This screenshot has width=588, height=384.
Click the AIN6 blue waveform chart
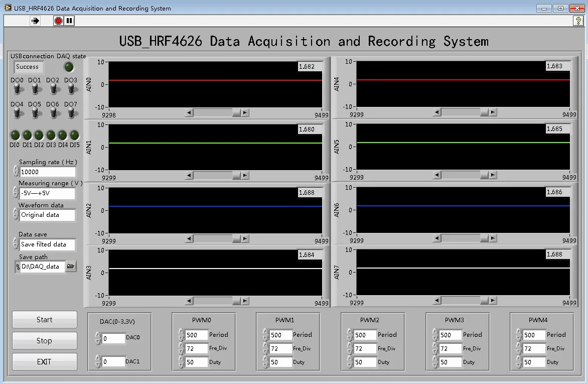tap(463, 210)
